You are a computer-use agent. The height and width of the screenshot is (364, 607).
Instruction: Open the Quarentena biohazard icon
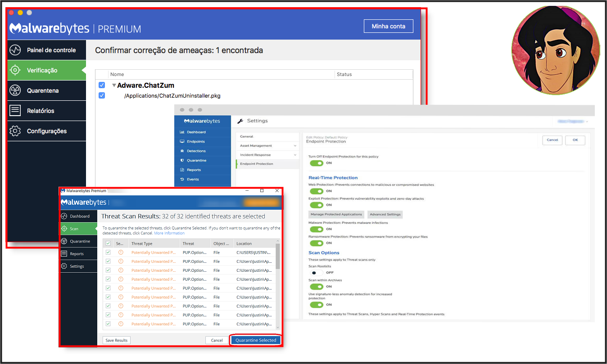click(x=15, y=90)
